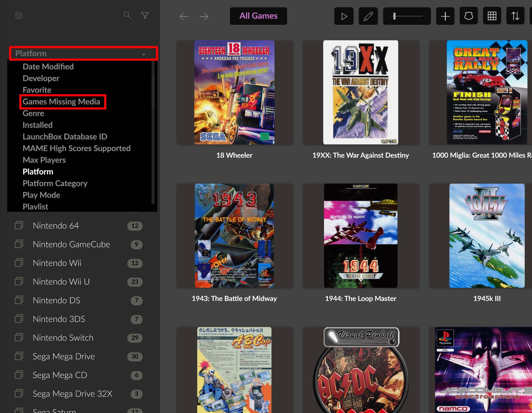The width and height of the screenshot is (532, 413).
Task: Choose Genre from dropdown list
Action: point(33,113)
